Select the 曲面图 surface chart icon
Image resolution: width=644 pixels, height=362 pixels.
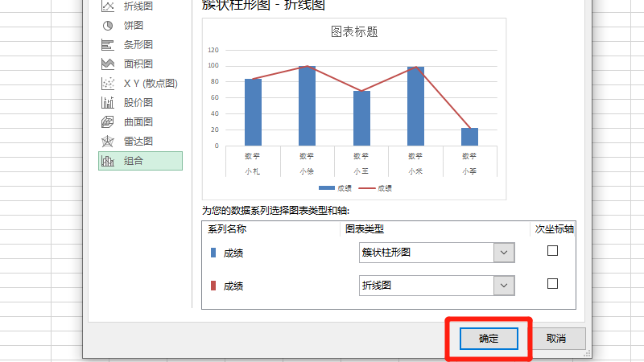coord(107,122)
